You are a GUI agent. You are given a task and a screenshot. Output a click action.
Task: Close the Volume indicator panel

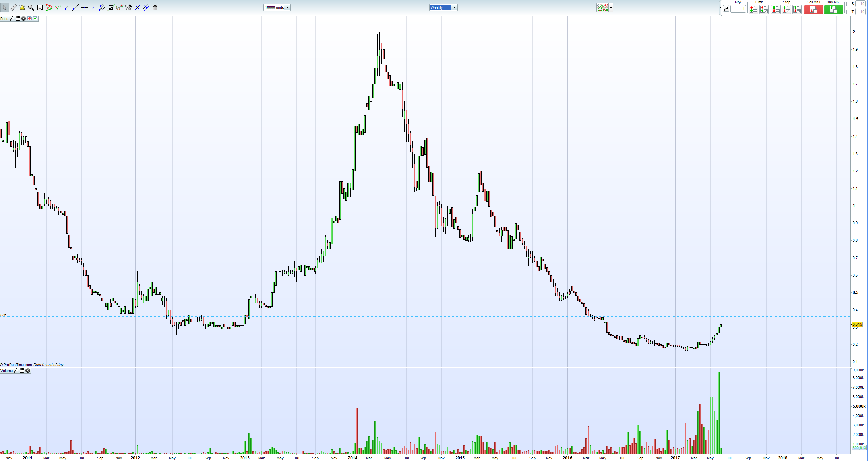pos(28,371)
